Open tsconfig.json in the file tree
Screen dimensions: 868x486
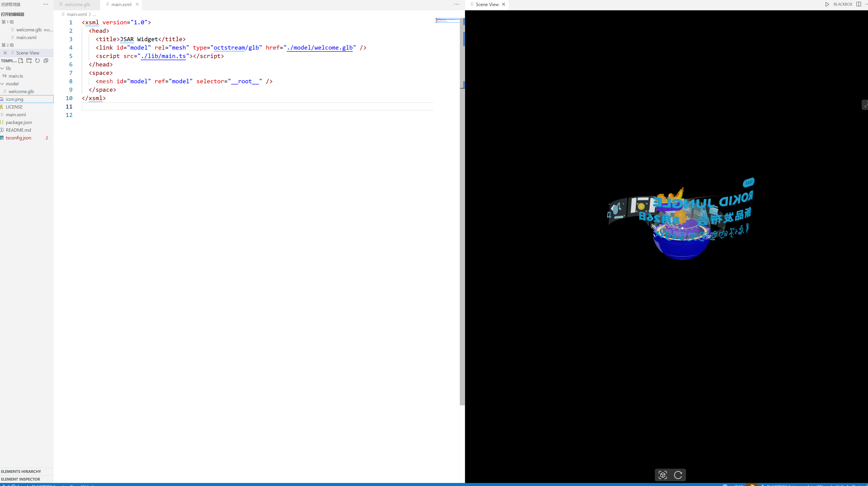coord(18,138)
